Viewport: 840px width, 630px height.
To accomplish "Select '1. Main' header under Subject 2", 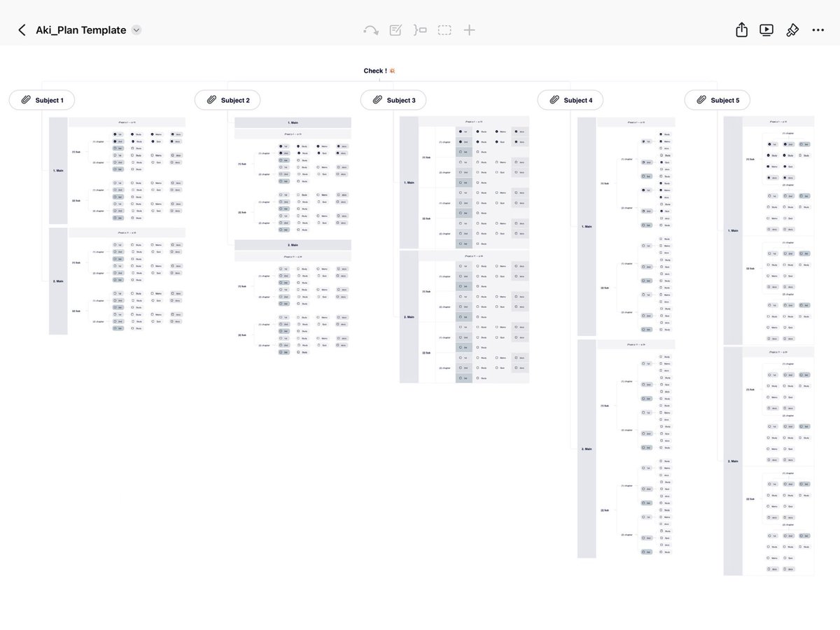I will point(293,122).
